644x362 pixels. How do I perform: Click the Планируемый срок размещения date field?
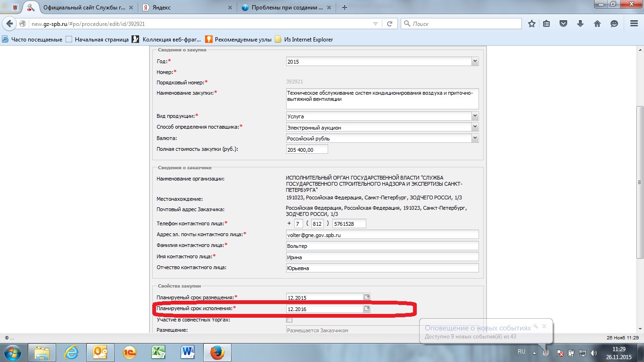324,297
